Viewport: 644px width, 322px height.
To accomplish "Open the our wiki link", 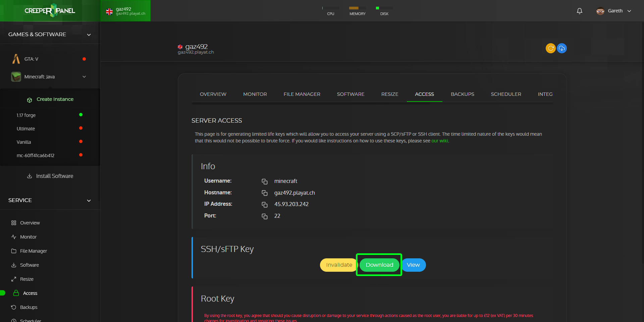I will click(439, 141).
